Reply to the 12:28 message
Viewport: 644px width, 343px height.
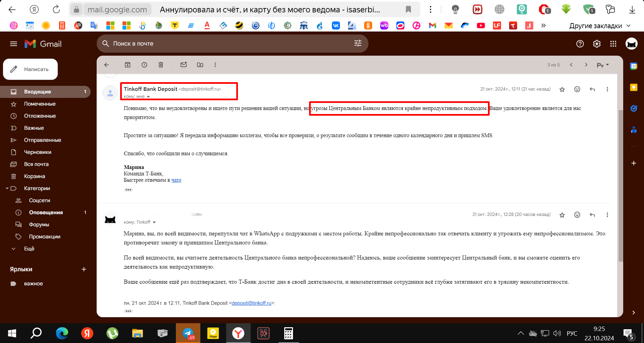pyautogui.click(x=592, y=215)
